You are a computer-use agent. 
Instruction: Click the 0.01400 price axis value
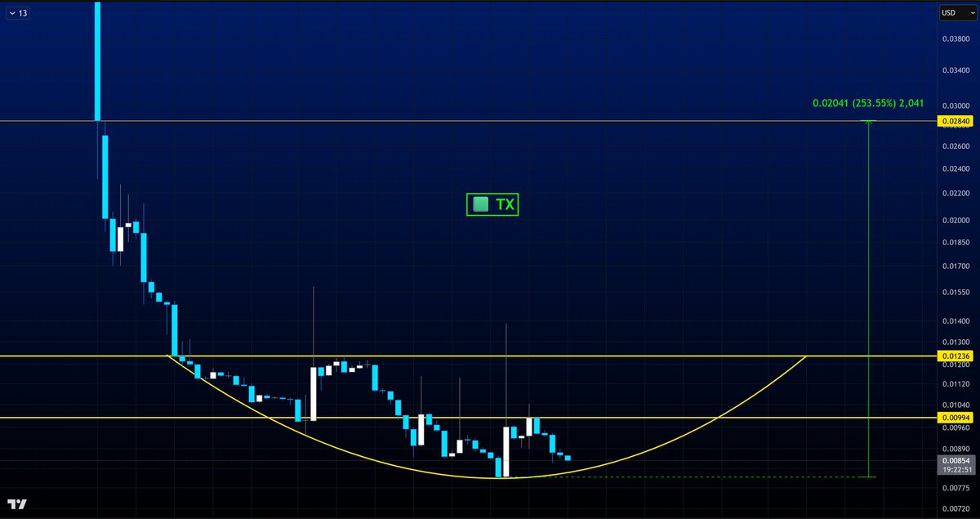955,320
